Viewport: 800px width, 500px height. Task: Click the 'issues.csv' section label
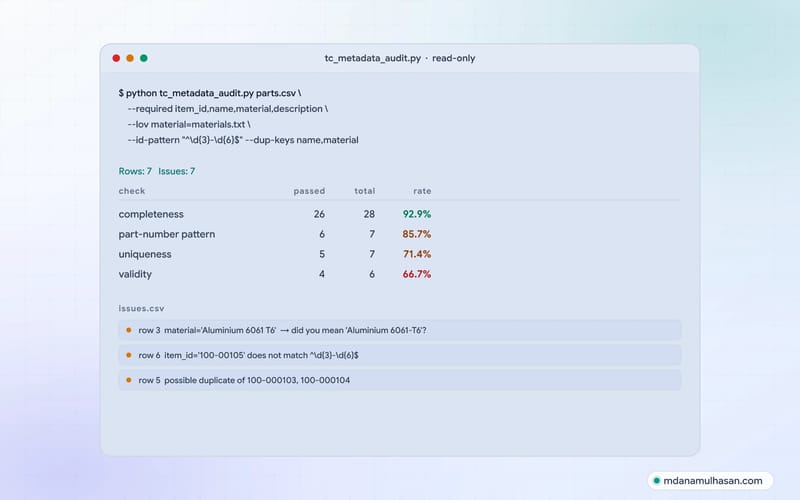[x=141, y=308]
